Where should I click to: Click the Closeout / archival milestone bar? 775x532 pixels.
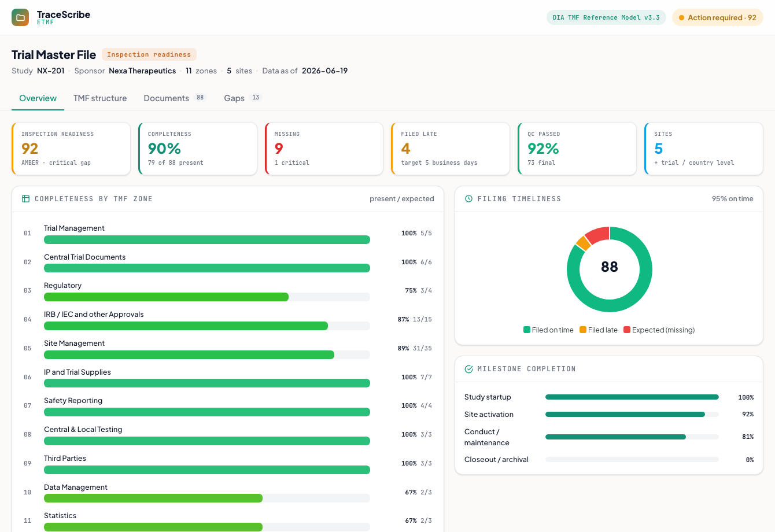tap(632, 460)
